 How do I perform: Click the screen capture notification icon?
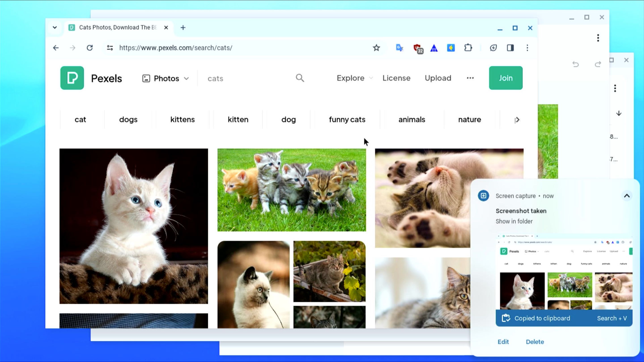[x=483, y=196]
